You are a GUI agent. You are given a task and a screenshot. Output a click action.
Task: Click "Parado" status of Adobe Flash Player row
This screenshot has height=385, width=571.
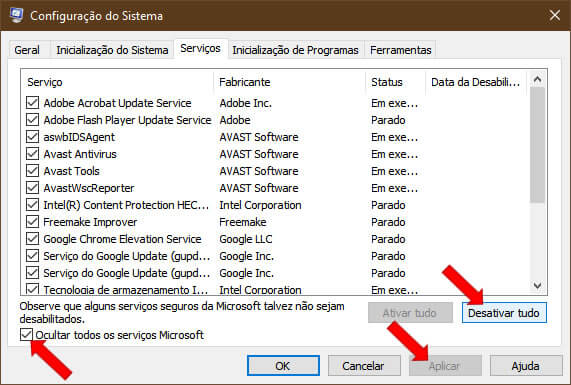(x=388, y=120)
